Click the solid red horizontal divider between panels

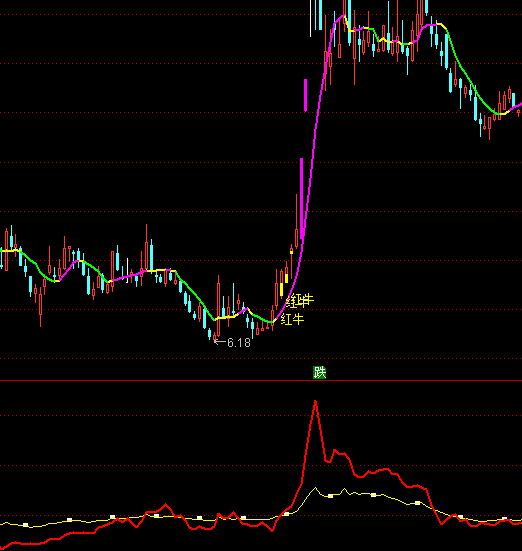tap(261, 380)
